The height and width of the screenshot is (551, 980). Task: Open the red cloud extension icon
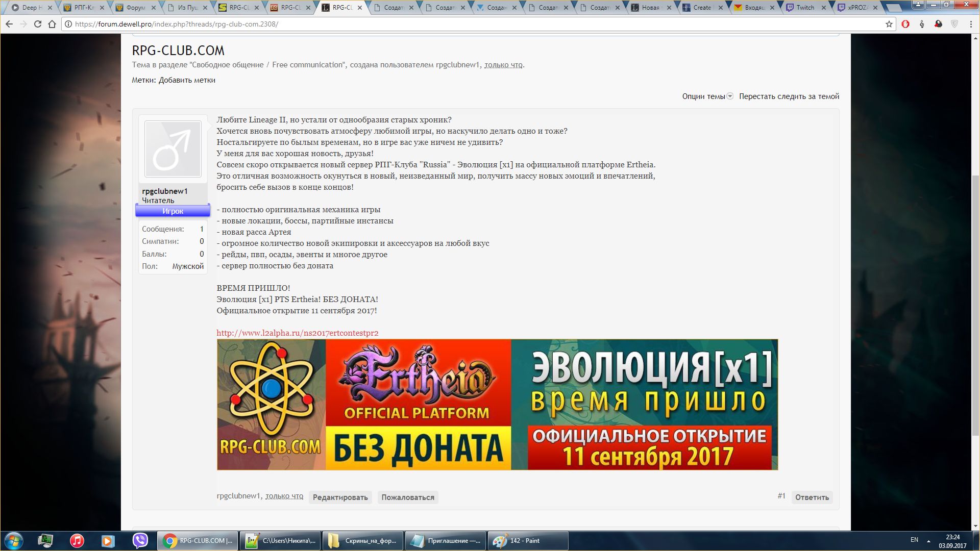click(938, 24)
